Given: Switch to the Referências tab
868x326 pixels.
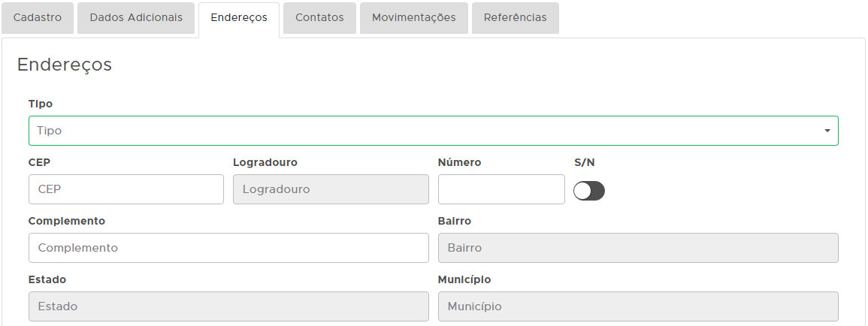Looking at the screenshot, I should click(x=515, y=17).
